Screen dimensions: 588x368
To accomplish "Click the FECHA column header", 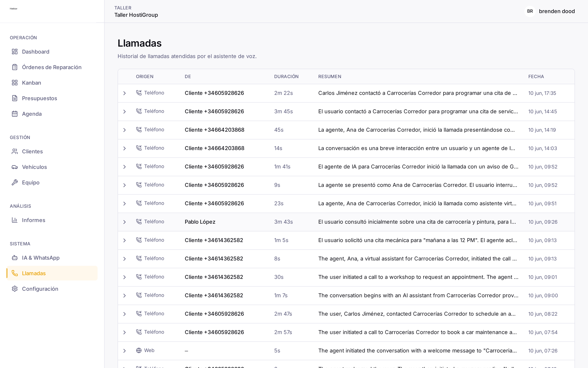I will click(x=536, y=76).
